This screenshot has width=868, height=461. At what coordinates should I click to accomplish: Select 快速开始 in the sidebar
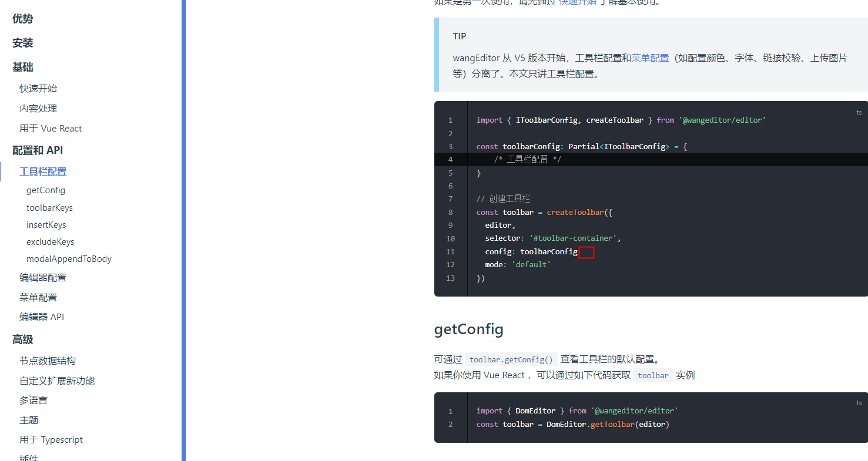(38, 88)
